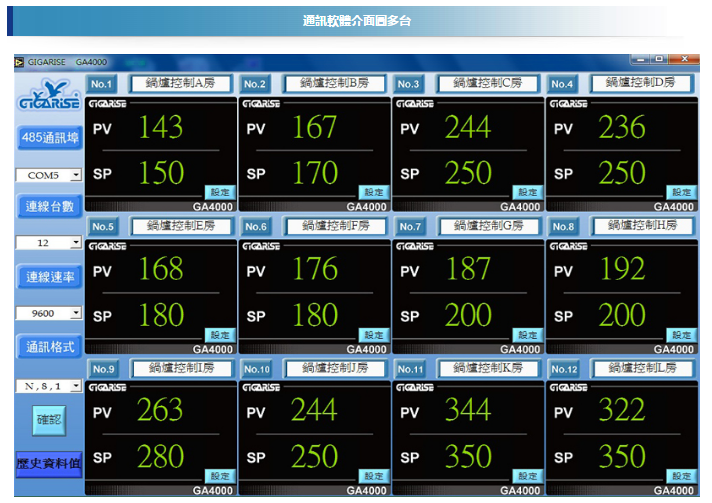Edit the 鍋爐控制H房 name field
Image resolution: width=712 pixels, height=503 pixels.
641,226
